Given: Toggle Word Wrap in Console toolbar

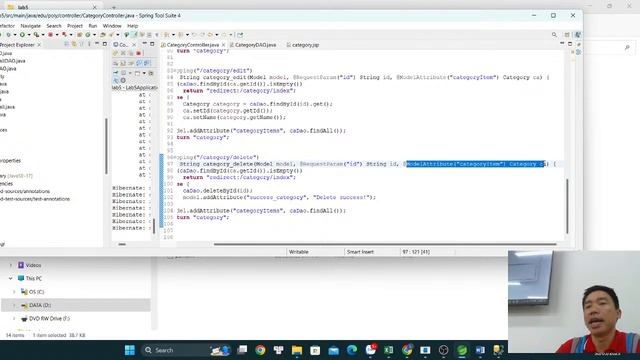Looking at the screenshot, I should point(131,63).
